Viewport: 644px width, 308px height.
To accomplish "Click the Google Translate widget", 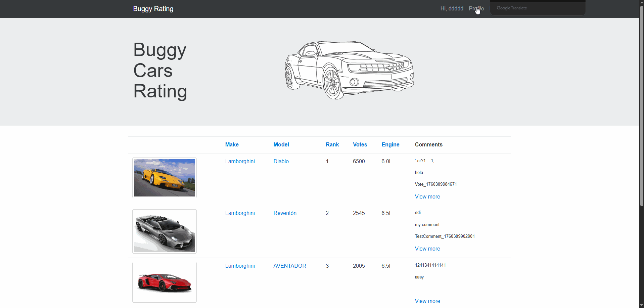I will (537, 8).
